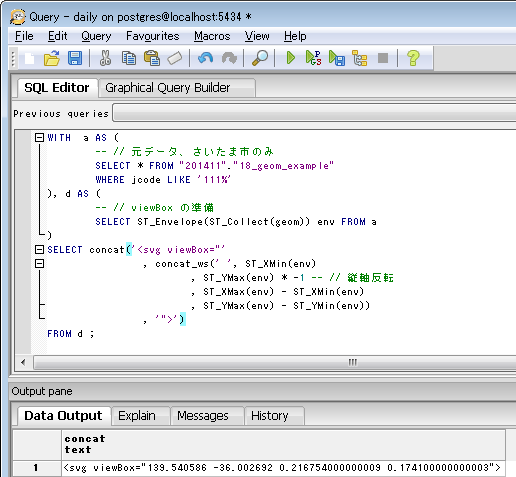Switch to the Messages output tab
Image resolution: width=516 pixels, height=477 pixels.
203,416
